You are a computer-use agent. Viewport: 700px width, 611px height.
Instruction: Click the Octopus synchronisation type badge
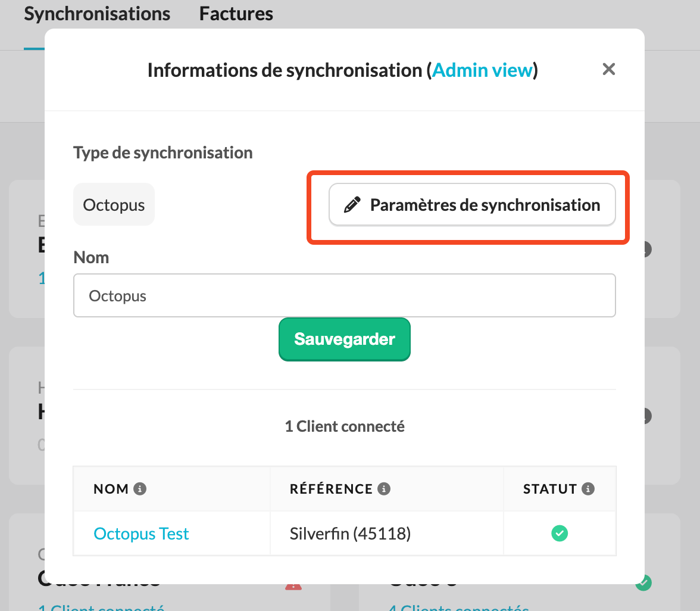(114, 205)
